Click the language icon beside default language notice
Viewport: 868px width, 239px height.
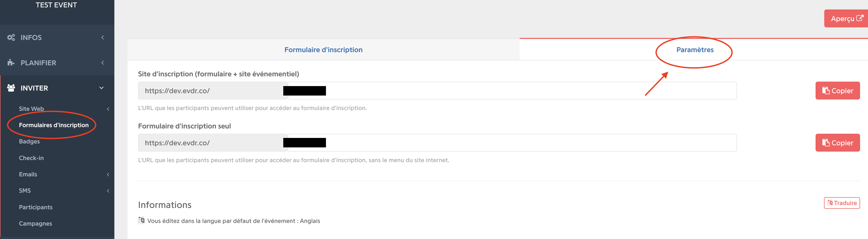pyautogui.click(x=141, y=221)
